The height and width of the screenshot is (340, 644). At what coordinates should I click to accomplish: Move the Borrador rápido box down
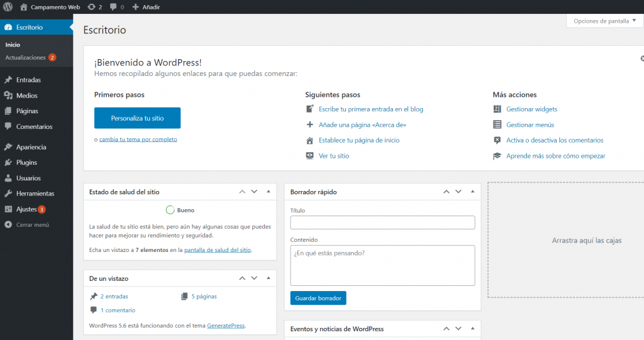pos(458,192)
